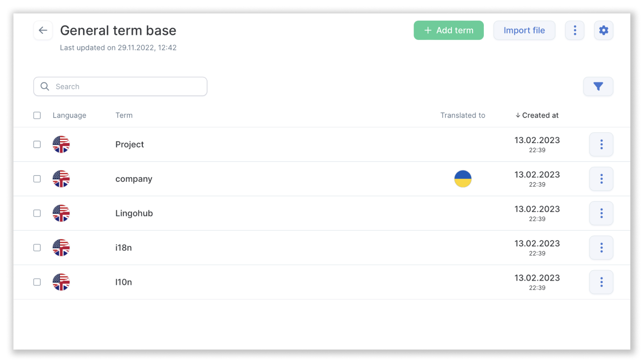Open the Project term

130,145
